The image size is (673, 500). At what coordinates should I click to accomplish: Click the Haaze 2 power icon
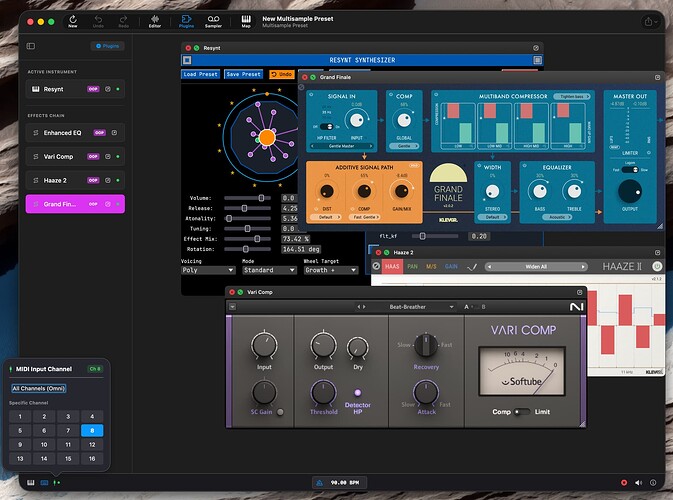(657, 266)
